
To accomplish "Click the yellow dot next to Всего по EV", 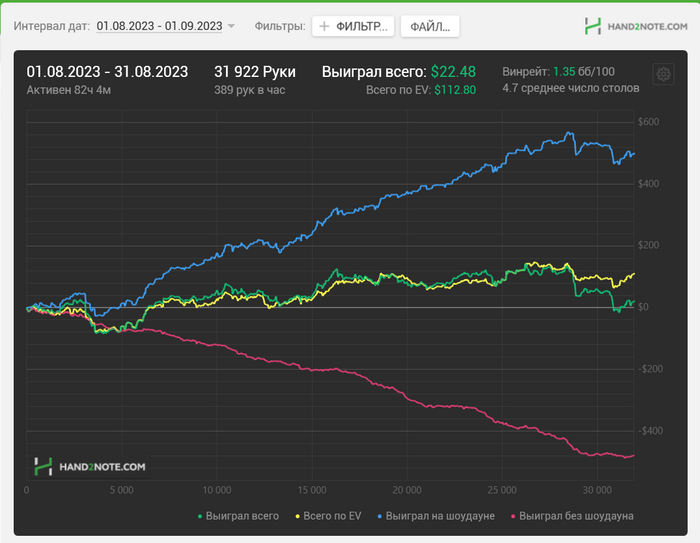I will click(298, 517).
